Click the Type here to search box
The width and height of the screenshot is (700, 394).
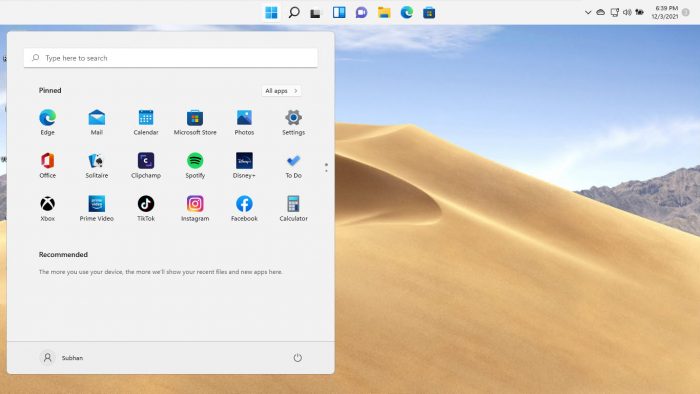(171, 58)
